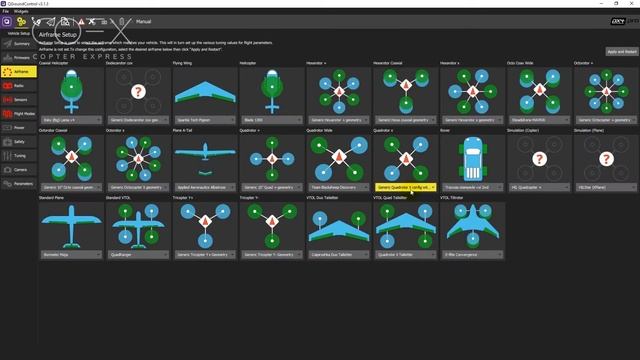Select the VTOL Duo Tailsitter airframe image

339,226
